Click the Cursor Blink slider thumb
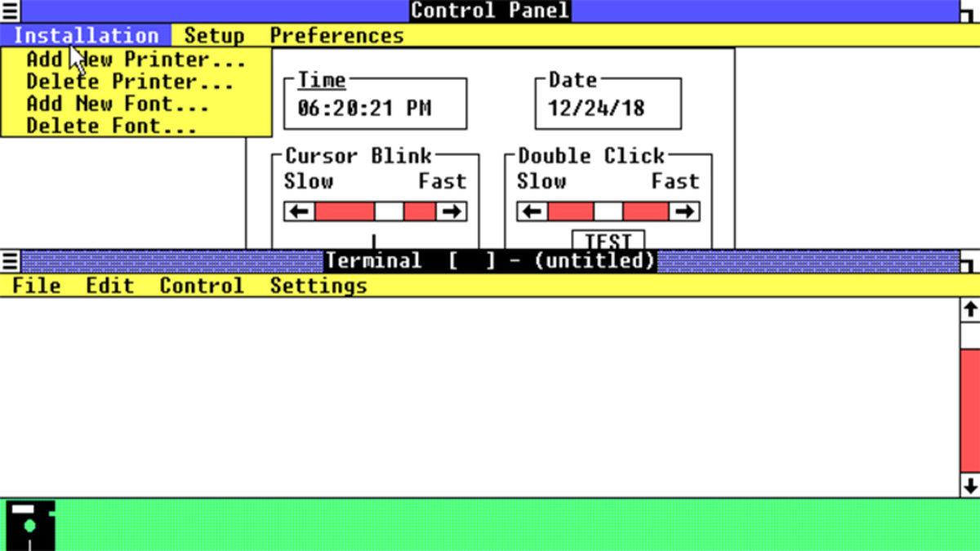Screen dimensions: 980x551 click(389, 212)
